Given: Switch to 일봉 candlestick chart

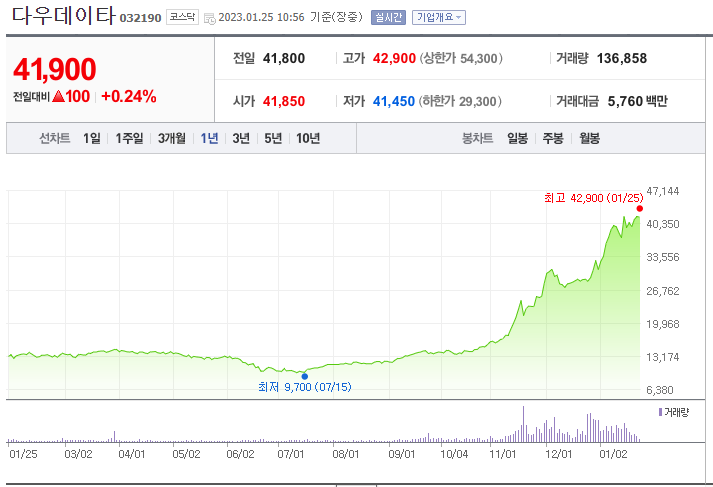Looking at the screenshot, I should [x=517, y=138].
